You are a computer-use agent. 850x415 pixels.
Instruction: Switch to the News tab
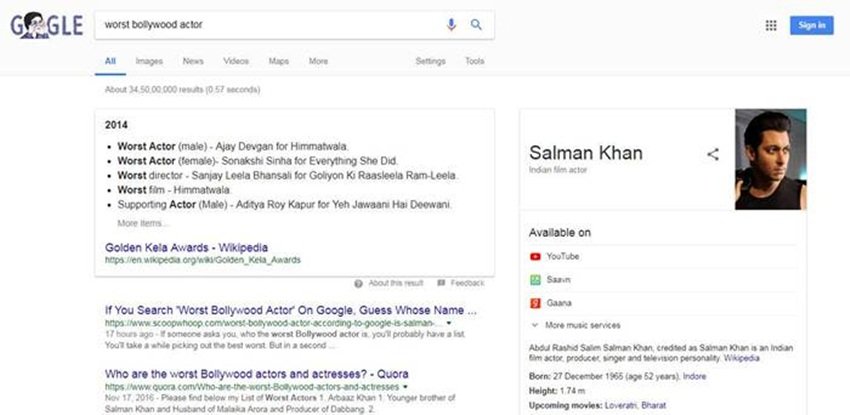[x=193, y=61]
